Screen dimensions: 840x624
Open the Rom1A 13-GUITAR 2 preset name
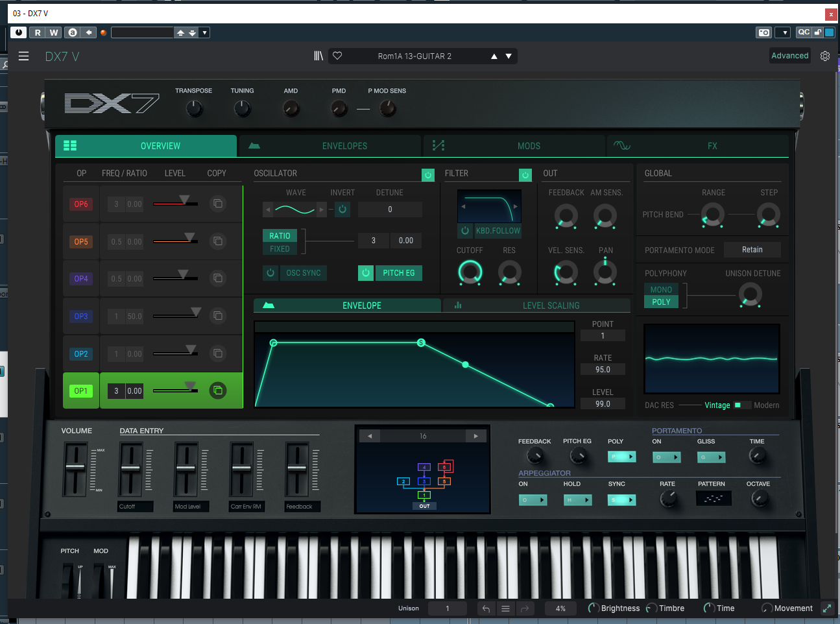click(414, 56)
